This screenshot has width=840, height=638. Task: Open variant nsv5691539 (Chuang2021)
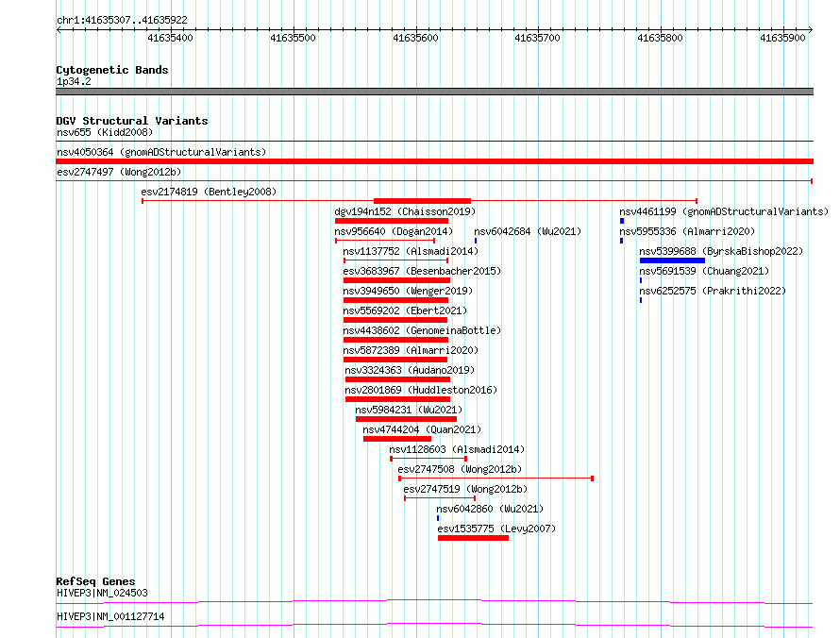704,271
